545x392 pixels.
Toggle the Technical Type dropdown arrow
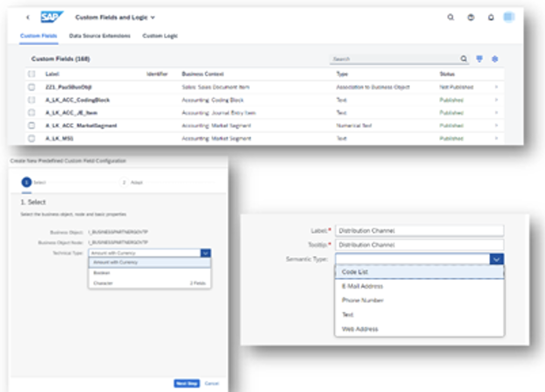[205, 253]
